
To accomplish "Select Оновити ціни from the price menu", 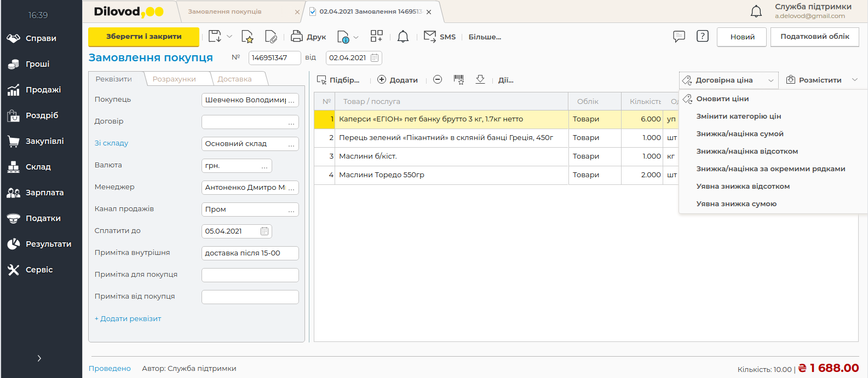I will 722,99.
